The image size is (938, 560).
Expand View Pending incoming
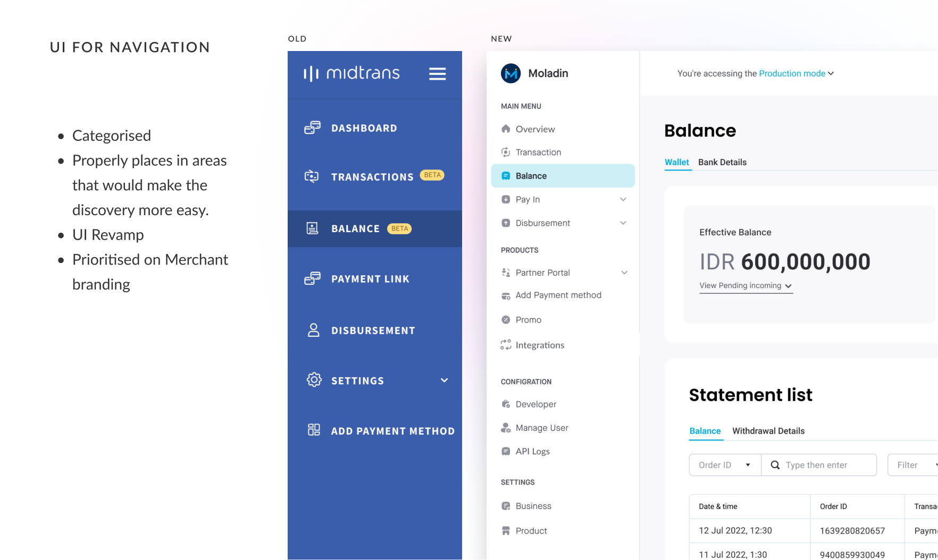coord(746,286)
